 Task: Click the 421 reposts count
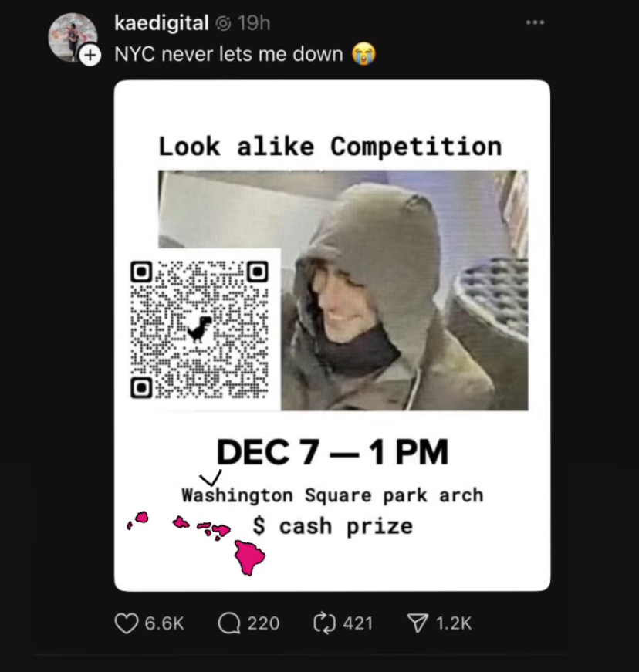click(358, 623)
